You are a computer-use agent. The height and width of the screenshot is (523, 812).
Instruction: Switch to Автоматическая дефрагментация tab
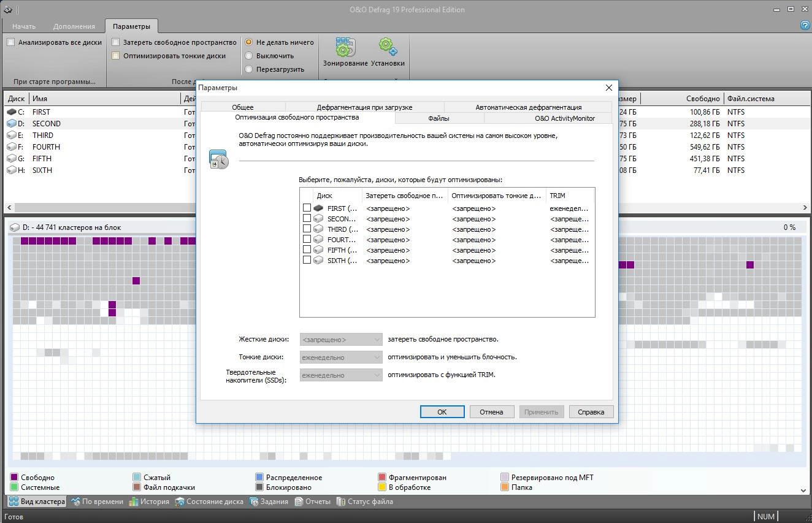528,107
